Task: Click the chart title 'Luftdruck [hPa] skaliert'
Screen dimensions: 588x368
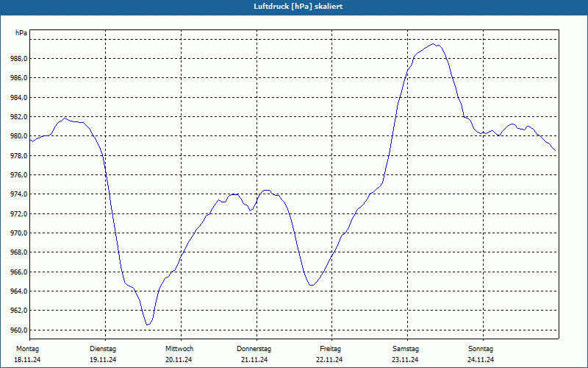Action: click(x=298, y=7)
